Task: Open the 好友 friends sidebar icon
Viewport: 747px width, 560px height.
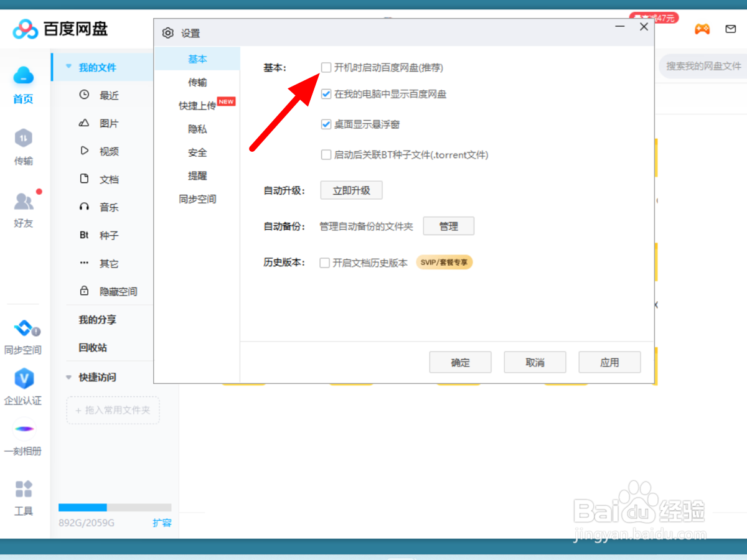Action: click(x=24, y=201)
